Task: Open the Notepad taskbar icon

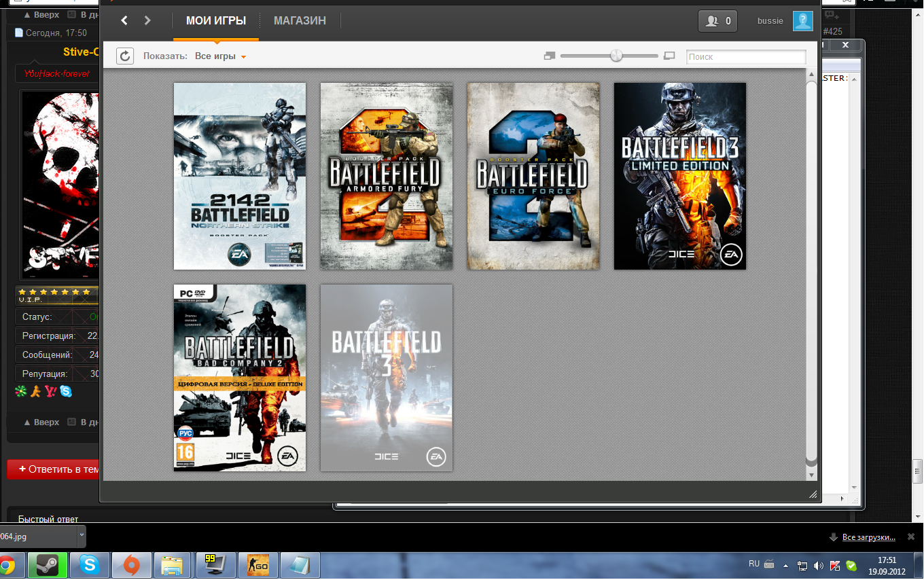Action: (300, 565)
